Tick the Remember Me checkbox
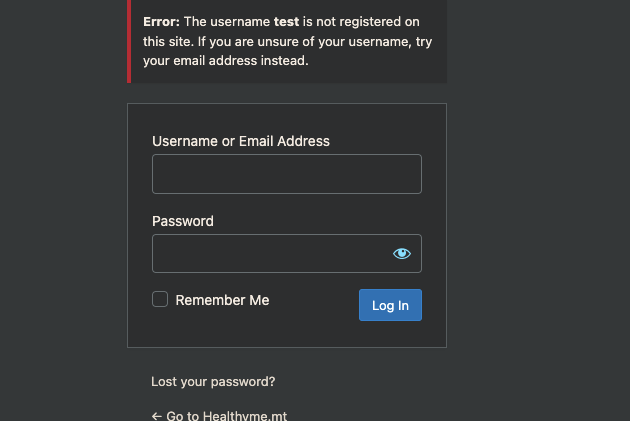630x421 pixels. click(x=160, y=299)
